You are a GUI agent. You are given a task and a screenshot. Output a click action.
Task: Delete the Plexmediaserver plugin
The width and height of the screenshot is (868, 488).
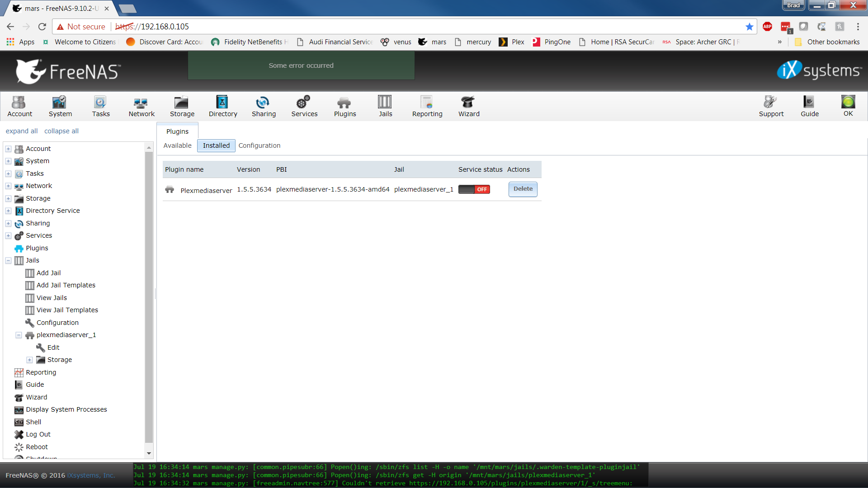(x=523, y=189)
